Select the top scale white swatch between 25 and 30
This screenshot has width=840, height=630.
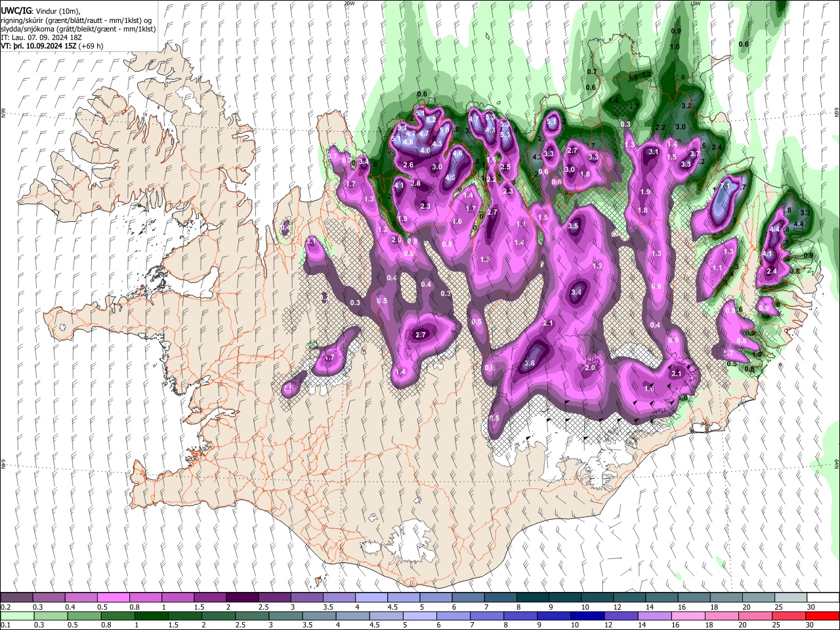click(x=791, y=598)
